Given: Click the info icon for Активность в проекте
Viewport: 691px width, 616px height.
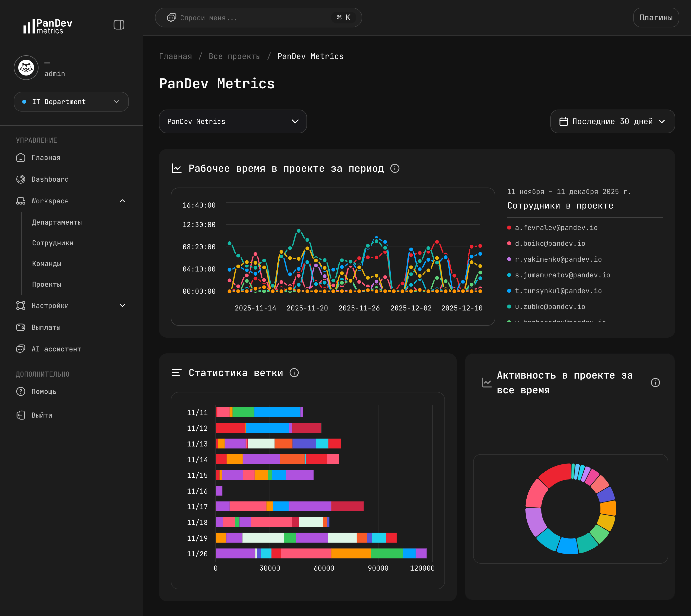Looking at the screenshot, I should coord(655,383).
